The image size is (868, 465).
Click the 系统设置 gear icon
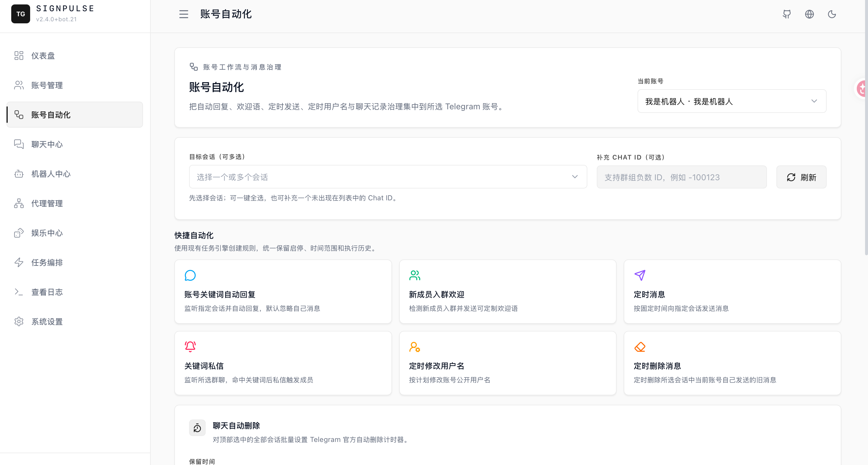[x=19, y=321]
